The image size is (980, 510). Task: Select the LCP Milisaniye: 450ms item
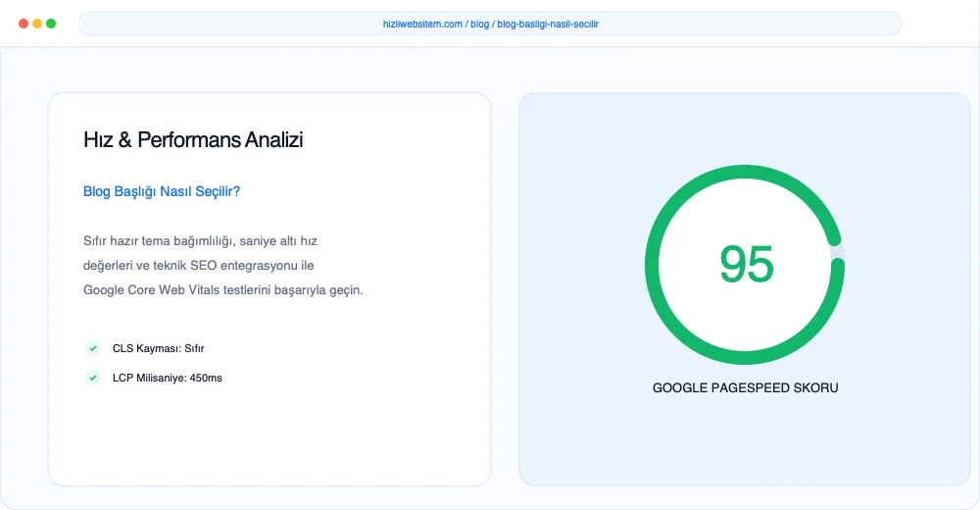click(167, 378)
